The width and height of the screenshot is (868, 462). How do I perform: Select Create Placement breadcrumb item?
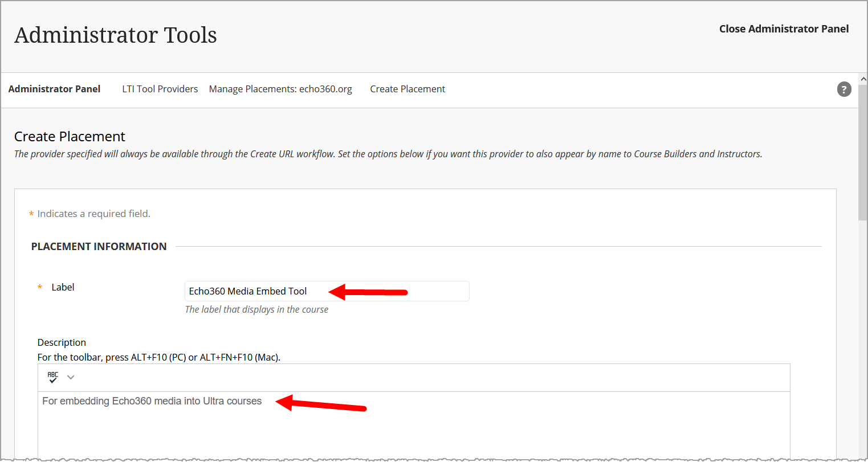[407, 89]
